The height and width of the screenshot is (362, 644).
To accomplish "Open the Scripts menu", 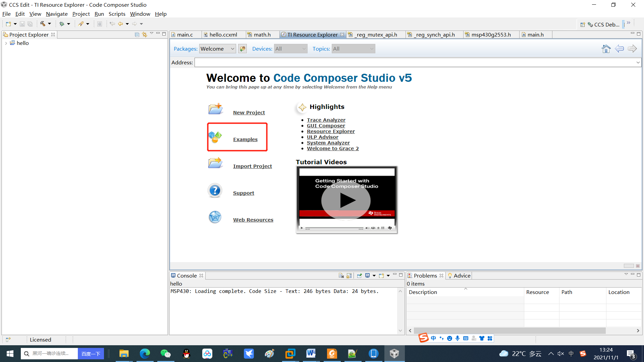I will [117, 14].
